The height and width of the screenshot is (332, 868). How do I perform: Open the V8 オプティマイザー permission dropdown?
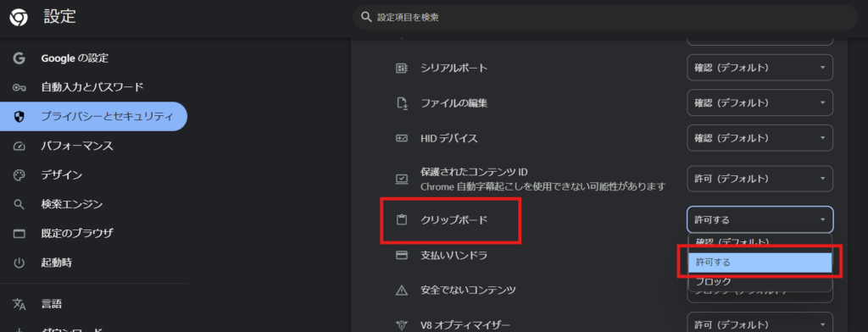click(760, 324)
